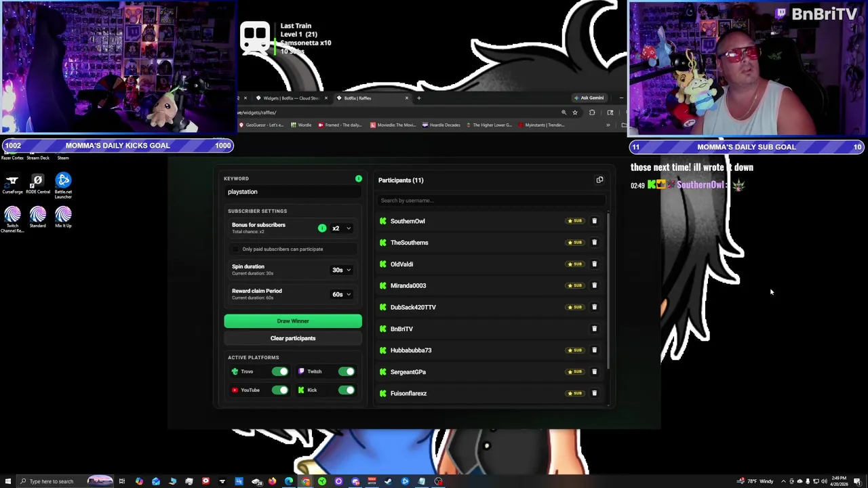Open Wordle bookmark
This screenshot has height=488, width=868.
[x=301, y=125]
